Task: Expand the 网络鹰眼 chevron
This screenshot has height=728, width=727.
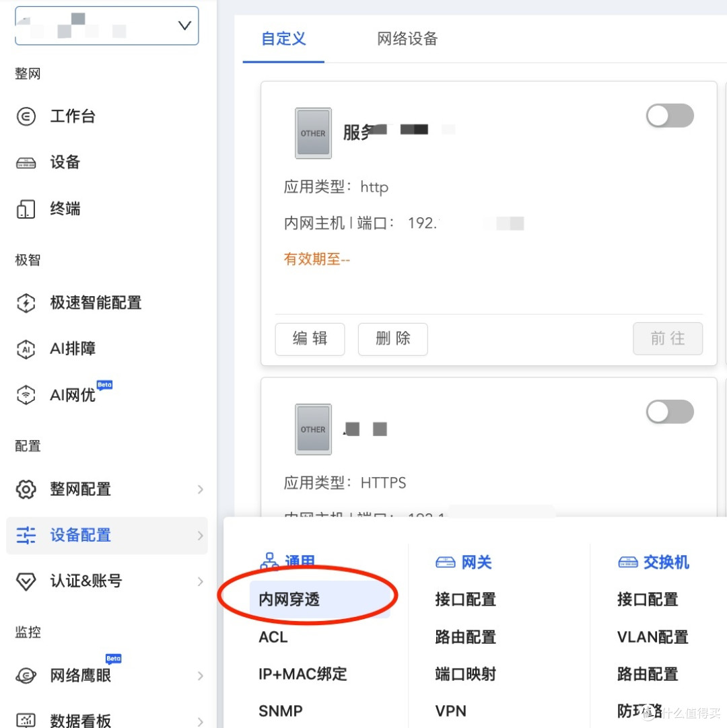Action: pos(200,676)
